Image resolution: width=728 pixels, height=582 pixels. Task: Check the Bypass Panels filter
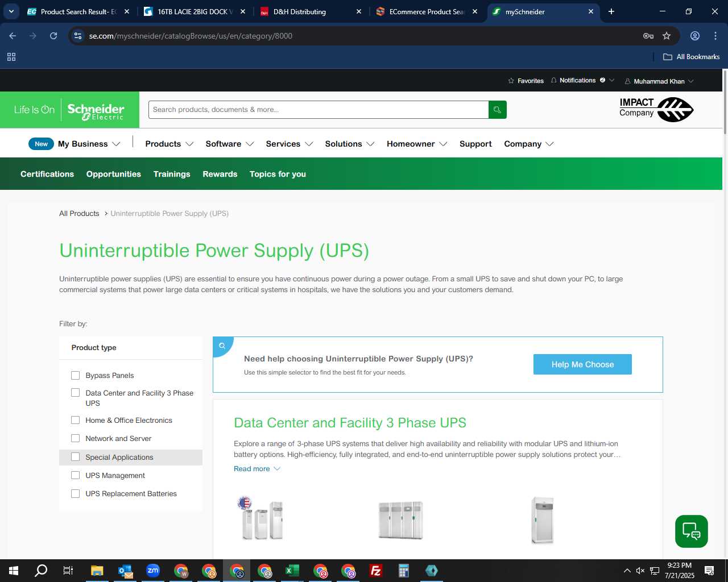pyautogui.click(x=75, y=375)
